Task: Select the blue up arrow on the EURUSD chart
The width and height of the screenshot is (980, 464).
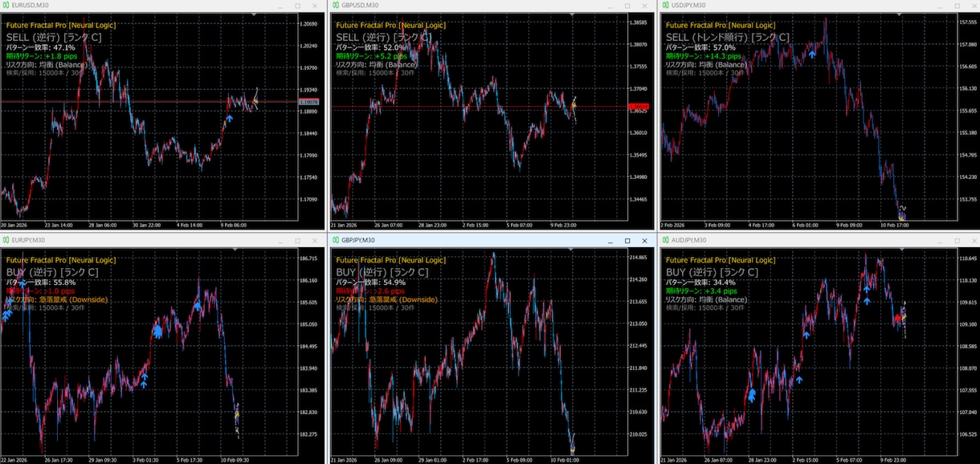Action: point(229,118)
